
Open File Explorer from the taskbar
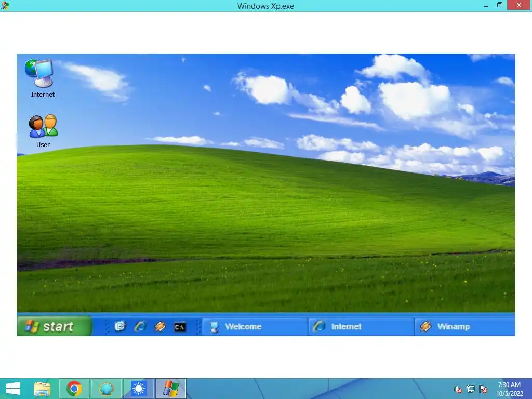[x=42, y=389]
